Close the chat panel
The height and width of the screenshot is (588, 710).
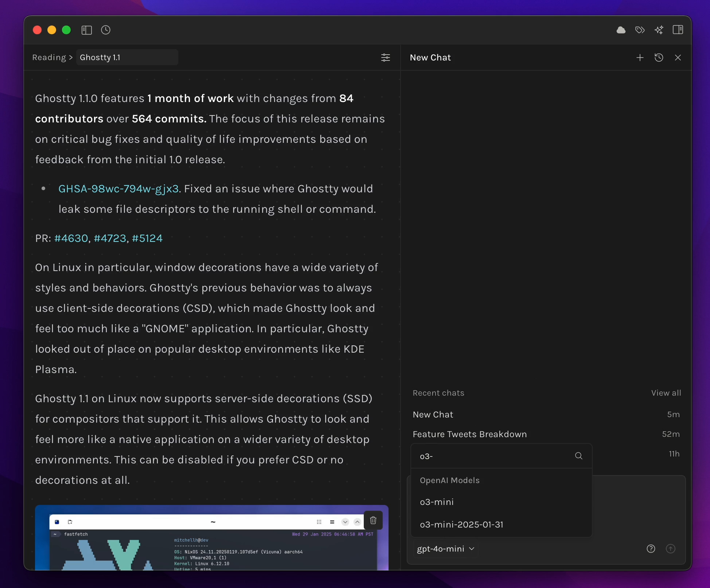[678, 58]
